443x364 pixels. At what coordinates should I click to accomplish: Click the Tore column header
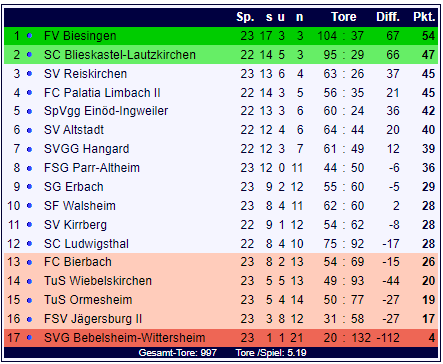click(344, 17)
